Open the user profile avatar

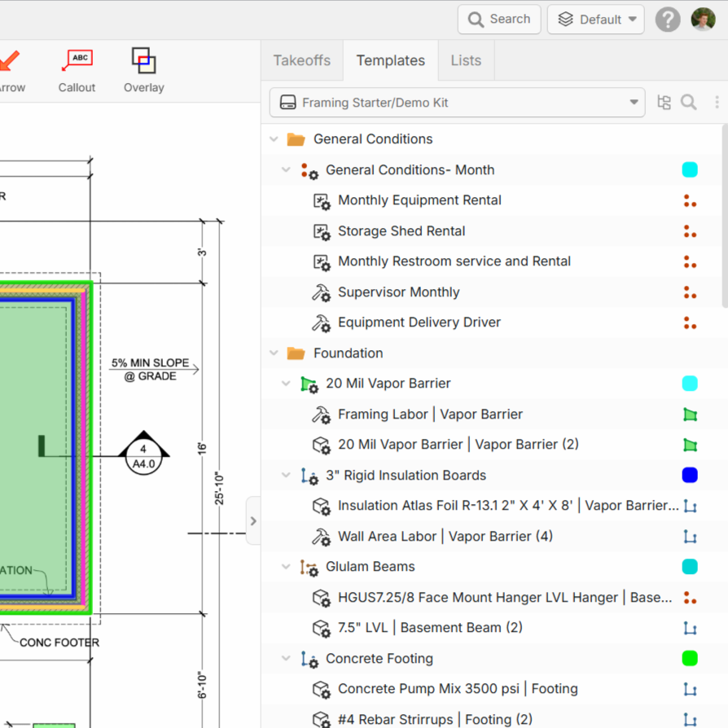tap(703, 20)
